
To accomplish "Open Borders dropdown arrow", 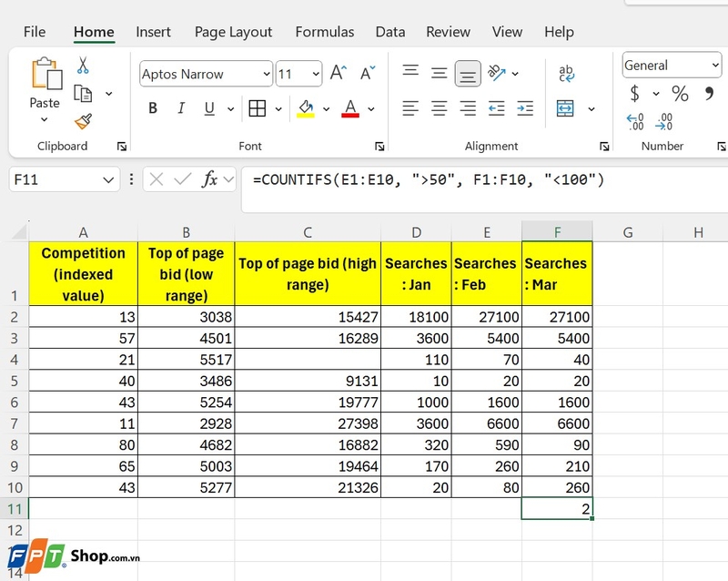I will click(278, 108).
